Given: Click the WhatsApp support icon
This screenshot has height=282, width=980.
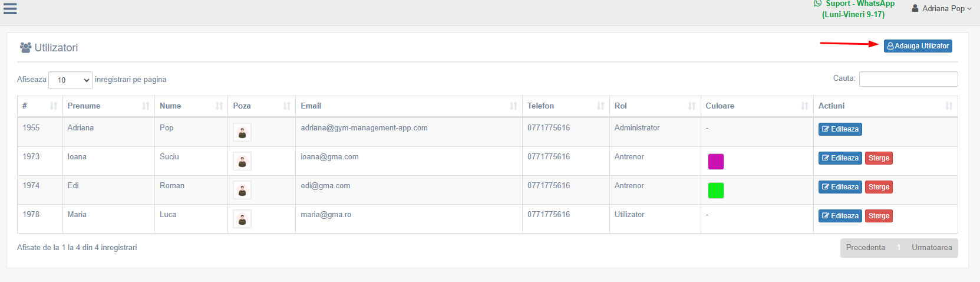Looking at the screenshot, I should tap(818, 4).
